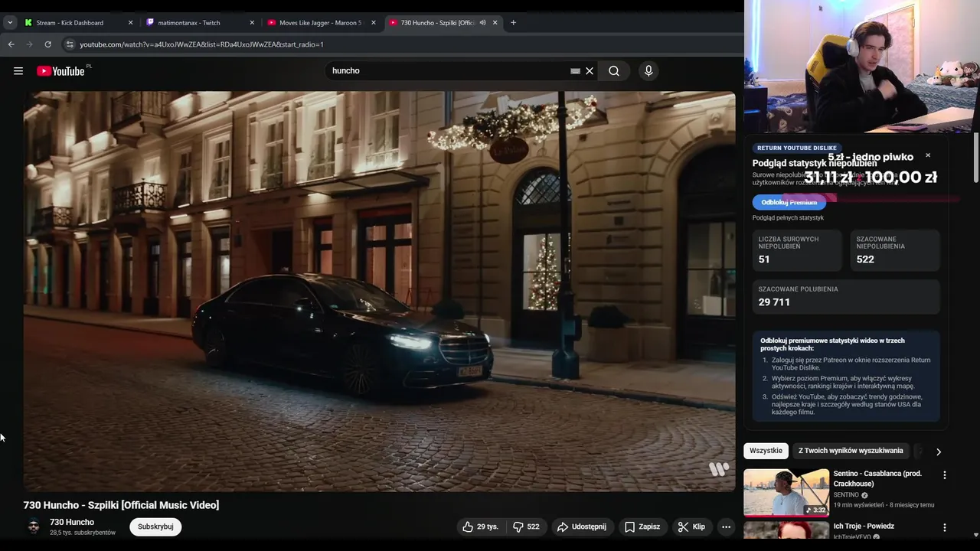Open the 730 Huncho channel name link
The image size is (980, 551).
point(72,522)
